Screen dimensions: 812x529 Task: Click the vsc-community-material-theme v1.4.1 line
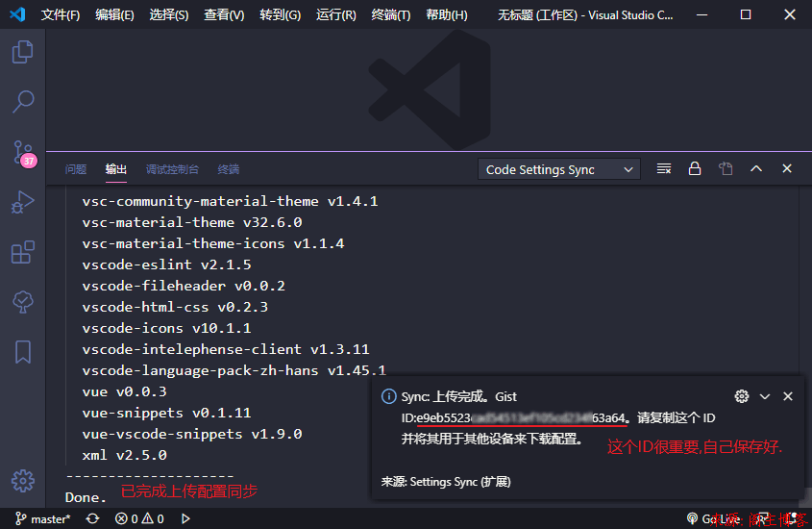pyautogui.click(x=230, y=201)
